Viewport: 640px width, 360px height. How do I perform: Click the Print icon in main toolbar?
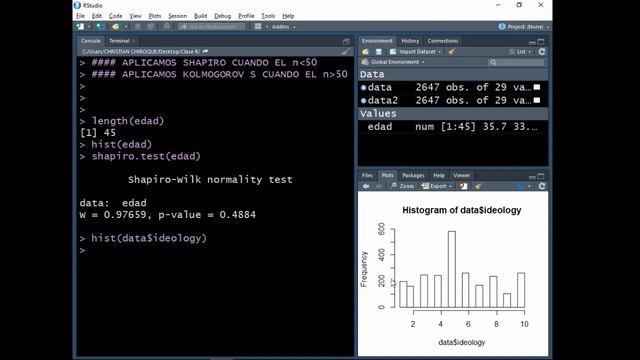[x=166, y=27]
